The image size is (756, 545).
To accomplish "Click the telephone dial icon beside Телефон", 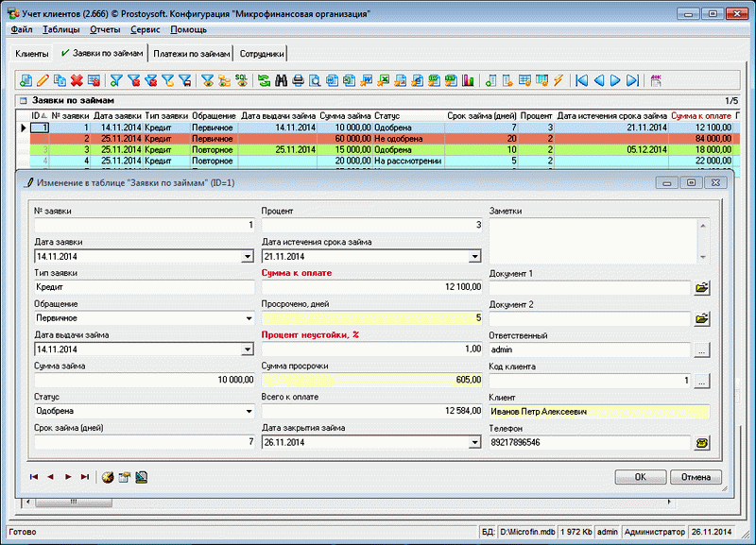I will [x=701, y=442].
